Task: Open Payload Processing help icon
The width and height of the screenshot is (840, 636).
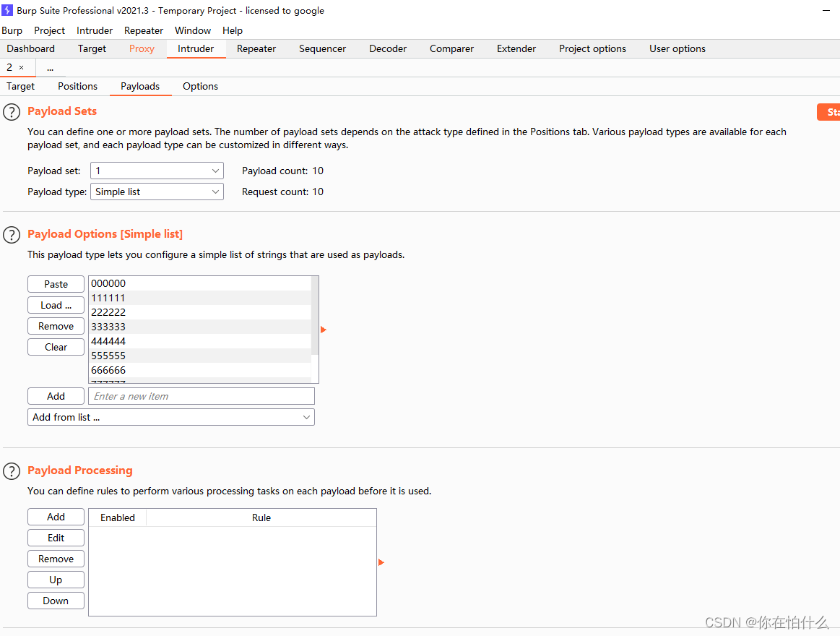Action: [x=12, y=470]
